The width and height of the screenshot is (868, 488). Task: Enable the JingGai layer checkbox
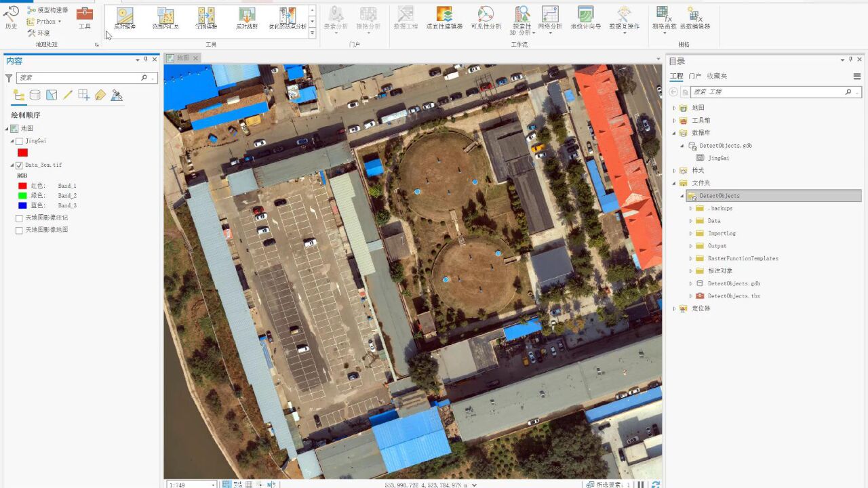coord(19,140)
